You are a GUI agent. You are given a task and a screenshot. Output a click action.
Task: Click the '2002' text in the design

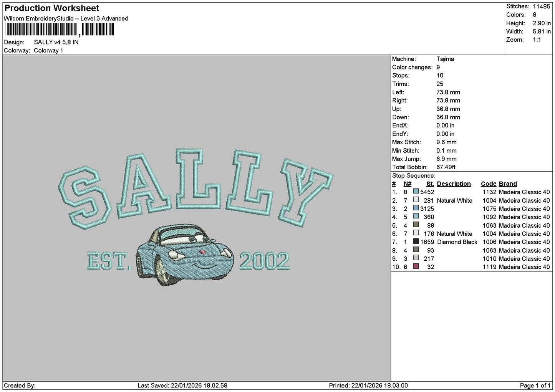[265, 261]
